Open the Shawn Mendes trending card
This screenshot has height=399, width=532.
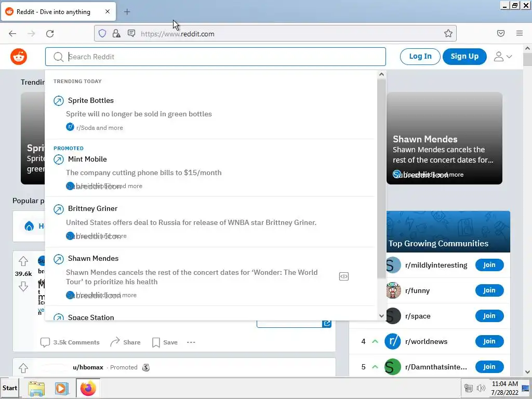(x=444, y=138)
